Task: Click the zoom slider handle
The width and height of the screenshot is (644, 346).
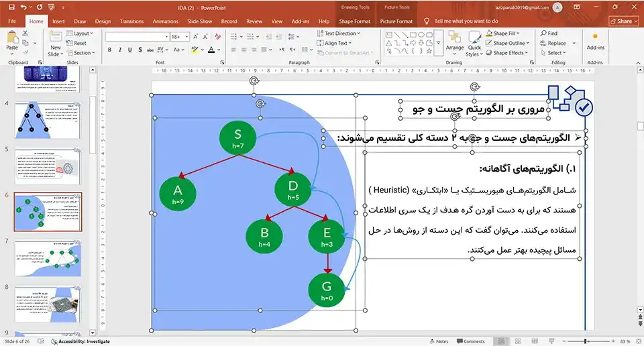Action: 585,341
